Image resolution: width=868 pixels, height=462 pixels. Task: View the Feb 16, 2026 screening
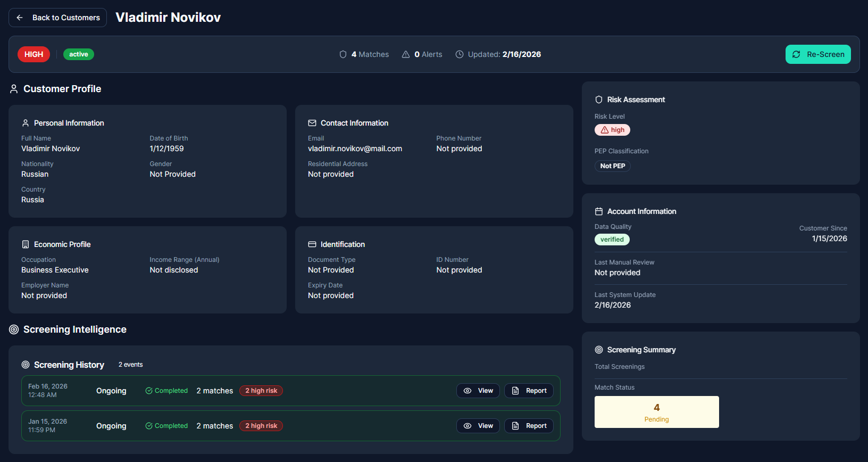478,391
